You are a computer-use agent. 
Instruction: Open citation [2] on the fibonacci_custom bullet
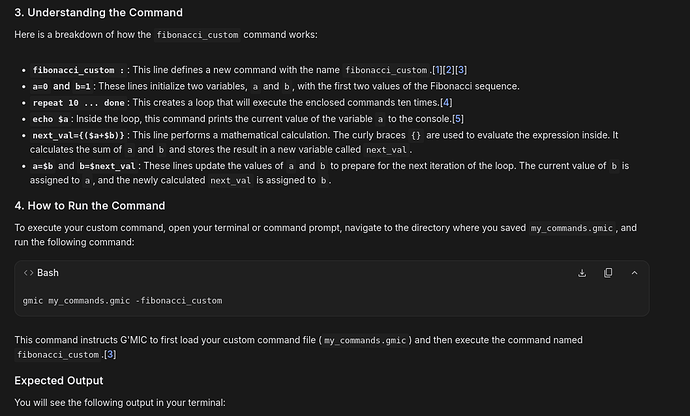click(448, 71)
